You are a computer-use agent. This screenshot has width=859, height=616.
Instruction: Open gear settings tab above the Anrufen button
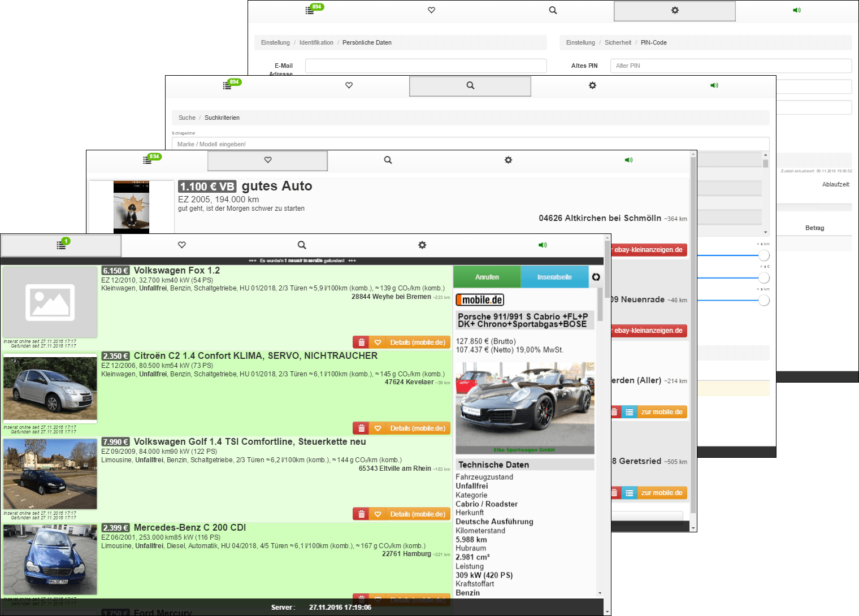(x=422, y=245)
